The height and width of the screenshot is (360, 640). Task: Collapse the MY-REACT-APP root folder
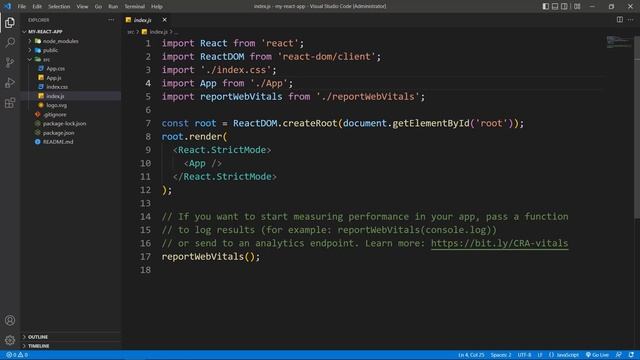(x=45, y=31)
